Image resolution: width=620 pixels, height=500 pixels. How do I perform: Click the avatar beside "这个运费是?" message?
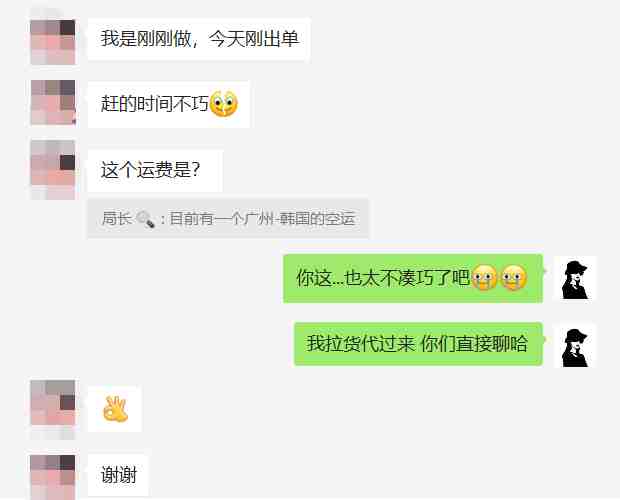pyautogui.click(x=53, y=169)
